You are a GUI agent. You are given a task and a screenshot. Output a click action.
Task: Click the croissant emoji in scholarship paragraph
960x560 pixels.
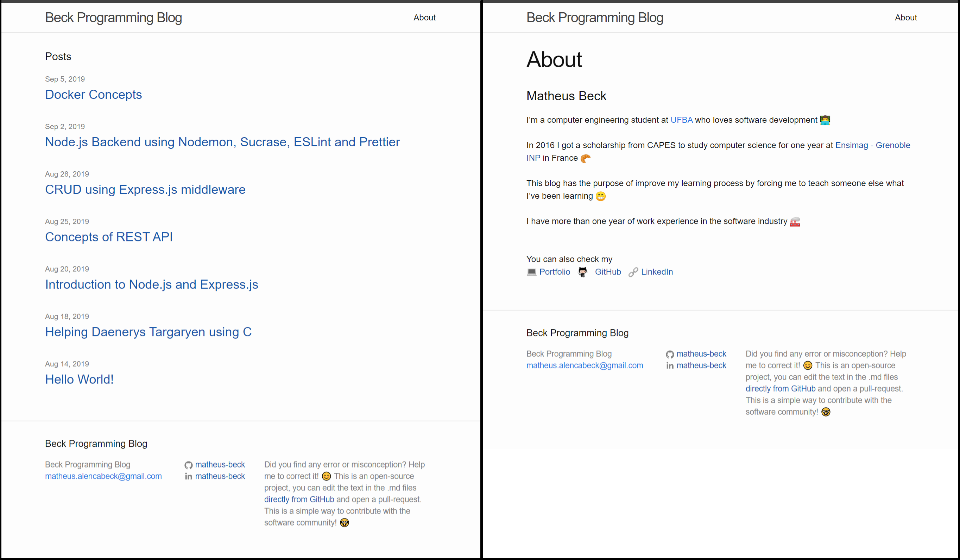(x=584, y=158)
